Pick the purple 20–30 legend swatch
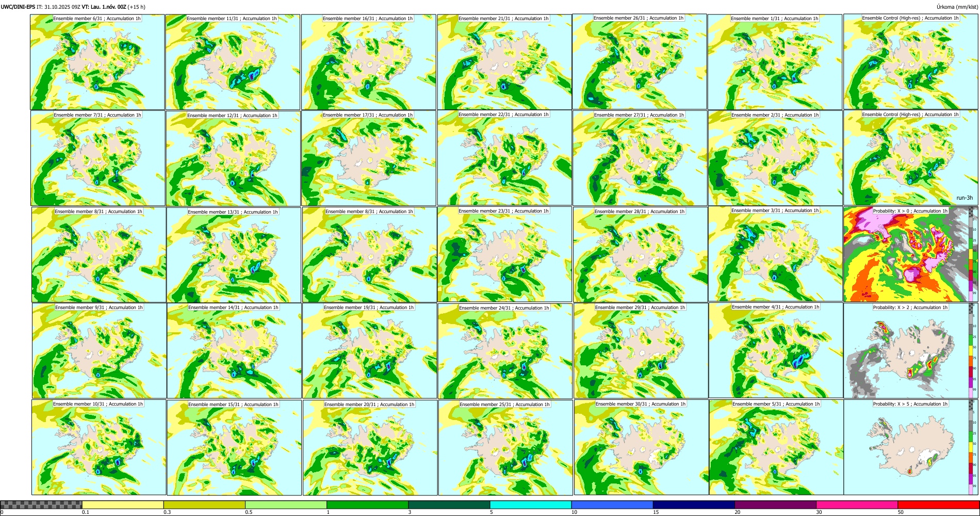The image size is (980, 516). (x=775, y=505)
